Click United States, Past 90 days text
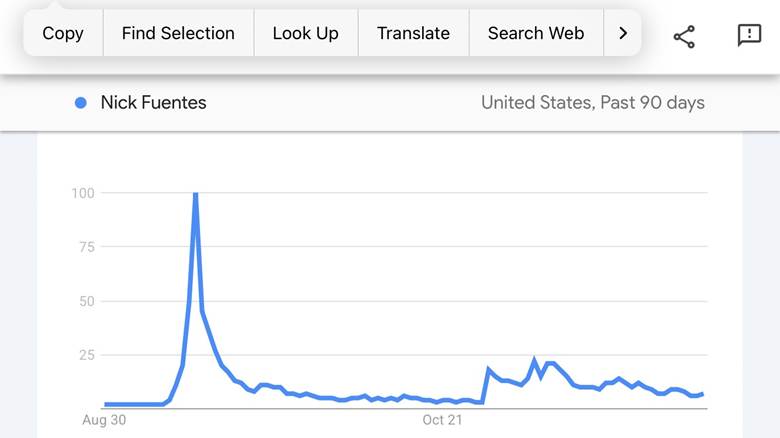The width and height of the screenshot is (780, 438). 592,102
